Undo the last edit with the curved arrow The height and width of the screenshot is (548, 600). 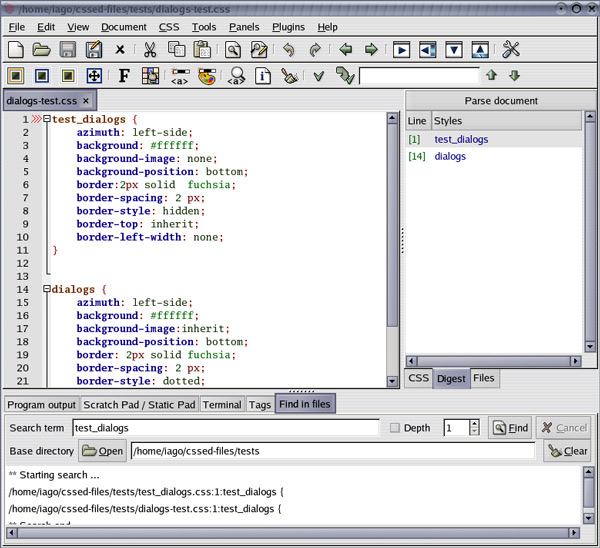289,50
